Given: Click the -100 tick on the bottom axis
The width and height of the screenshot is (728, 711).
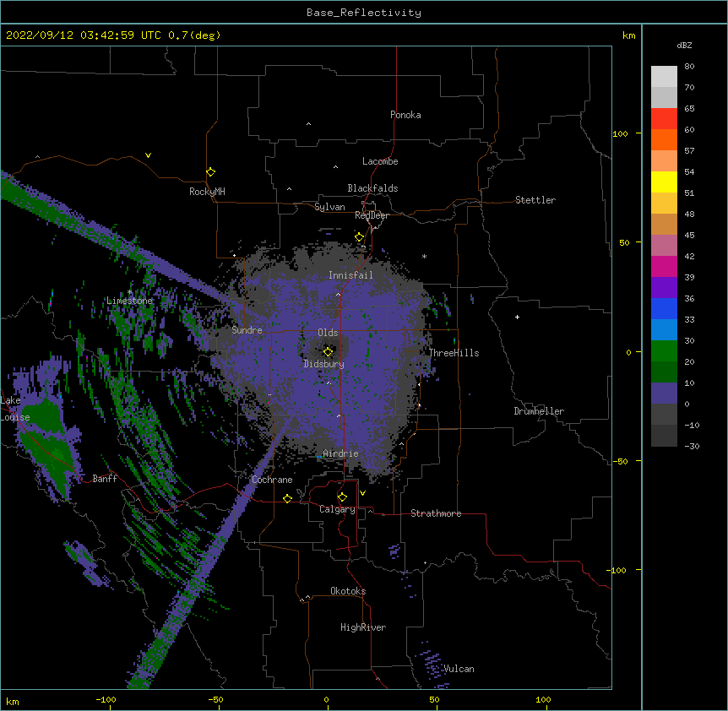Looking at the screenshot, I should pyautogui.click(x=106, y=699).
